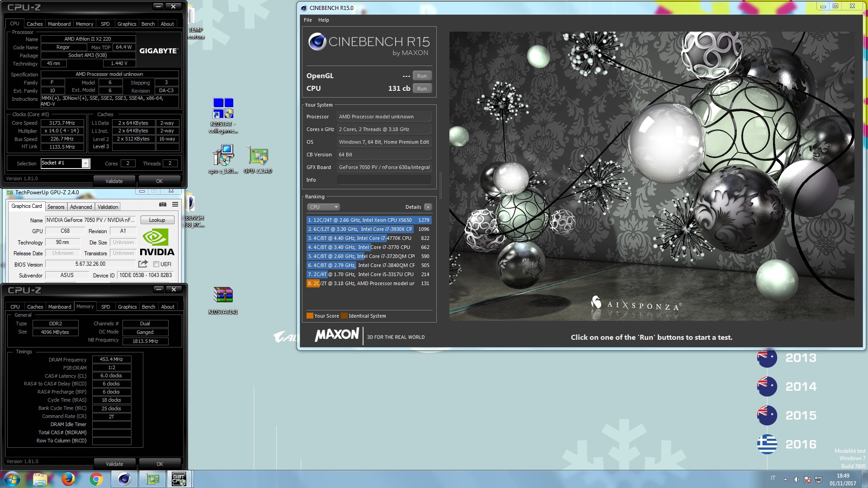Click the Cinebench render preview image
Image resolution: width=868 pixels, height=488 pixels.
pos(651,176)
